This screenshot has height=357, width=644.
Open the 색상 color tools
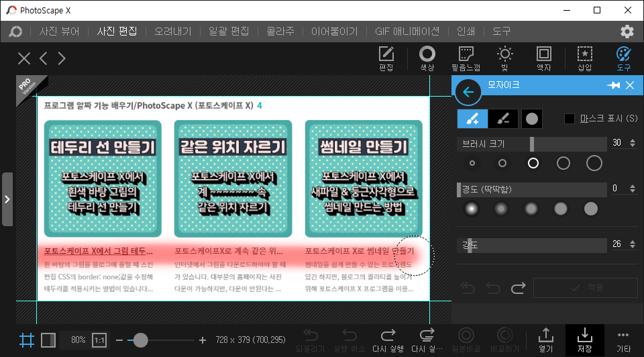[427, 59]
